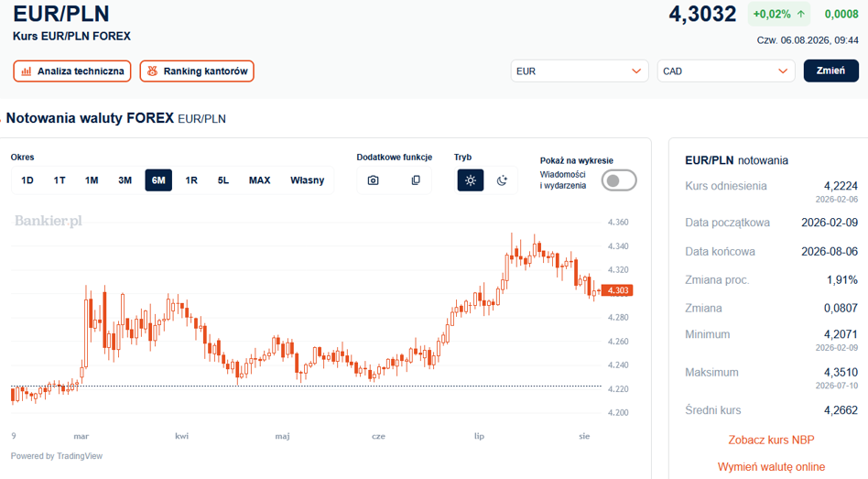Click the lip month label on time axis
Viewport: 868px width, 479px height.
coord(479,436)
